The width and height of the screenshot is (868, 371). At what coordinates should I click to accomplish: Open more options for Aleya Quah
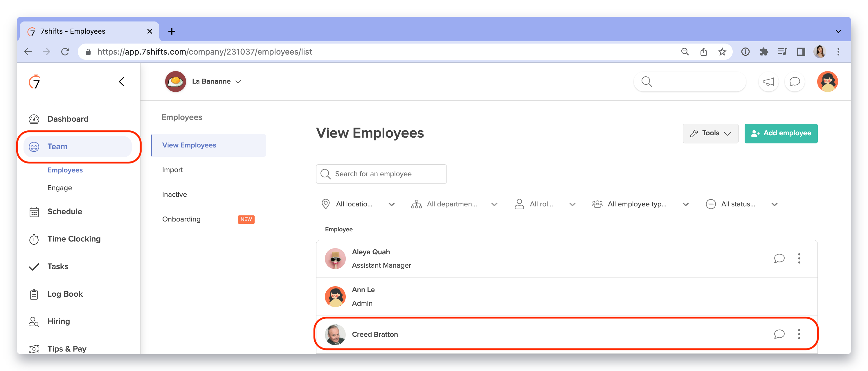[x=799, y=258]
